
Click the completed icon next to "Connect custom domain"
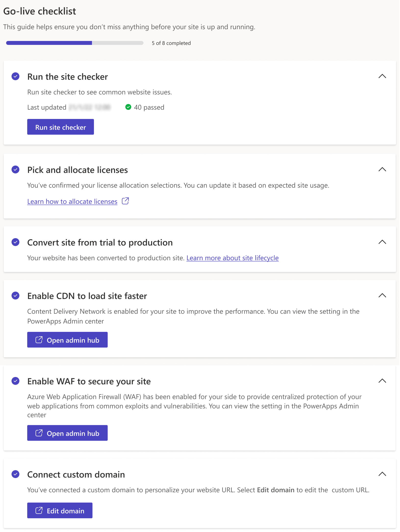coord(15,474)
